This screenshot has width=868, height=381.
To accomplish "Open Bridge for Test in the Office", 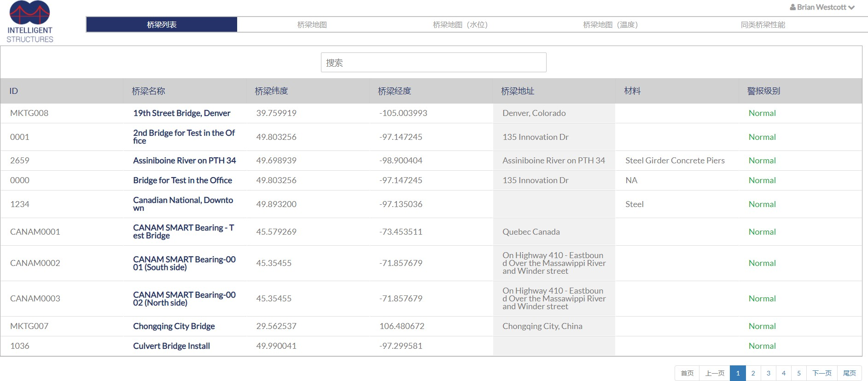I will pos(182,180).
